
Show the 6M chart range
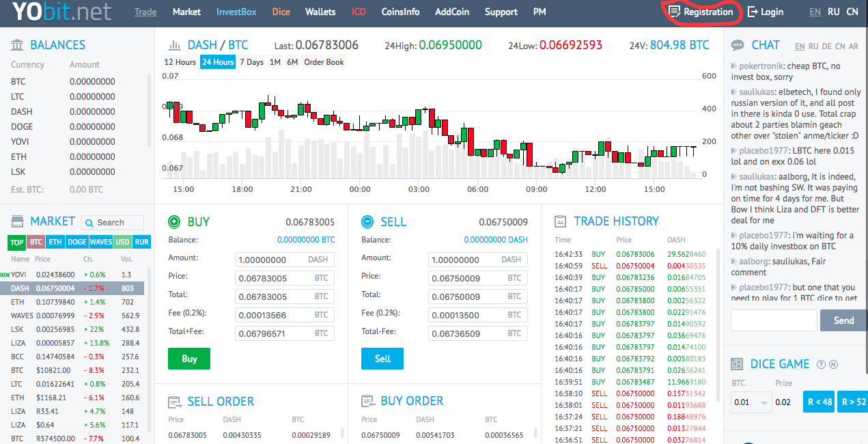(x=292, y=62)
